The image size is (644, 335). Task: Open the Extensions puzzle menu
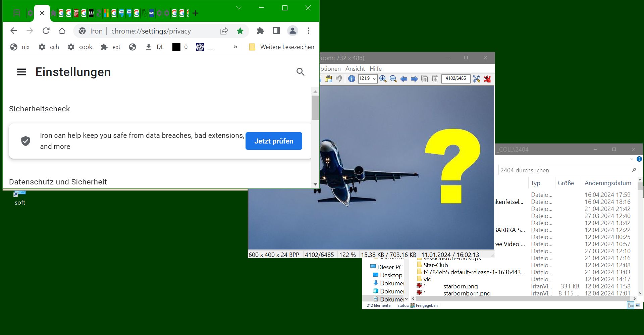pos(260,31)
